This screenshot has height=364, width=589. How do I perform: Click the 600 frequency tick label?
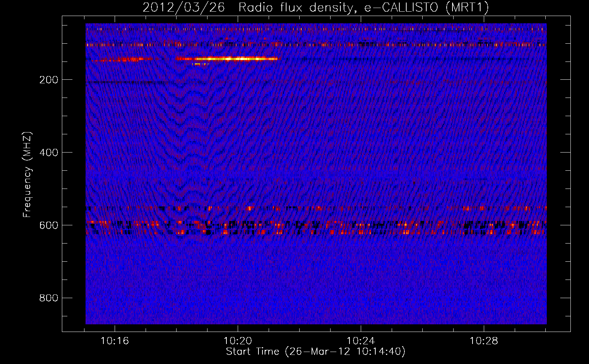[49, 225]
